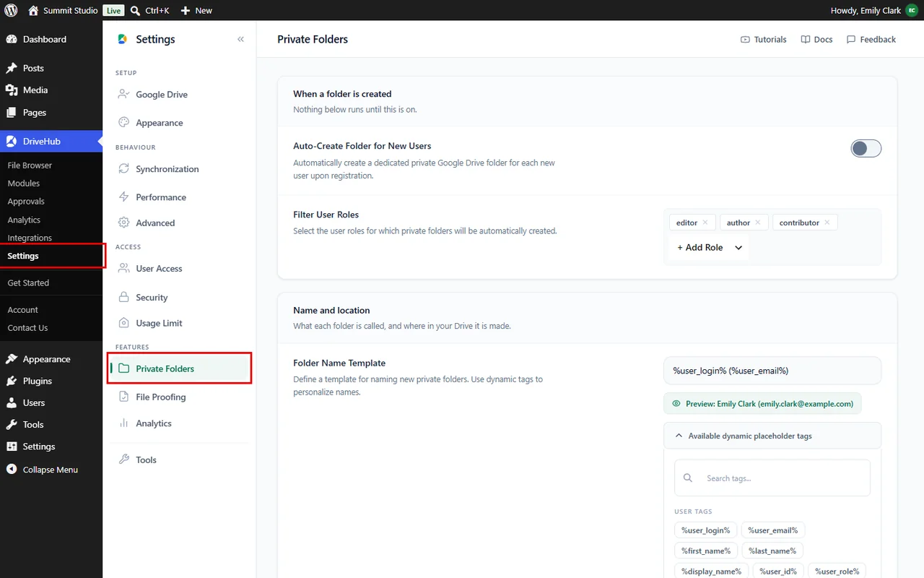Open the Private Folders settings tab
The image size is (924, 578).
coord(179,368)
